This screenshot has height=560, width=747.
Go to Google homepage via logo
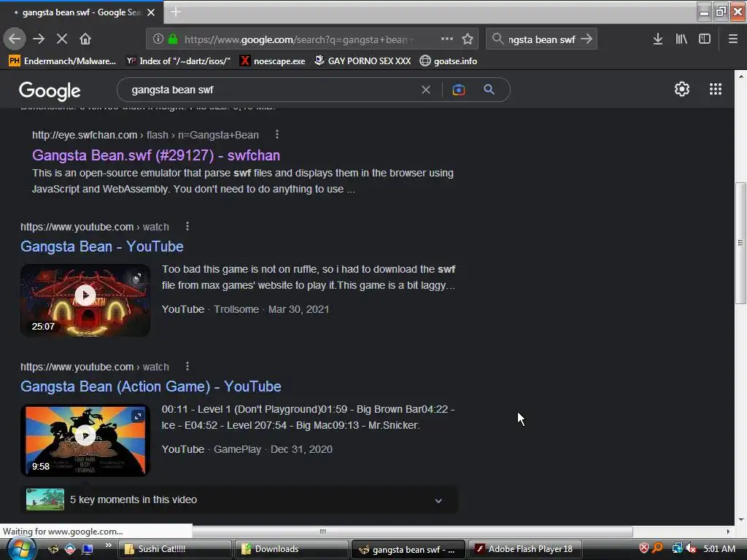[x=50, y=90]
